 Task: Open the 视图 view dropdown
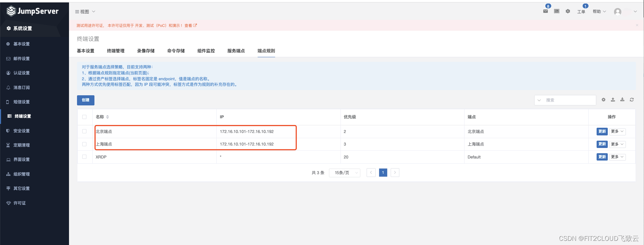(x=85, y=12)
